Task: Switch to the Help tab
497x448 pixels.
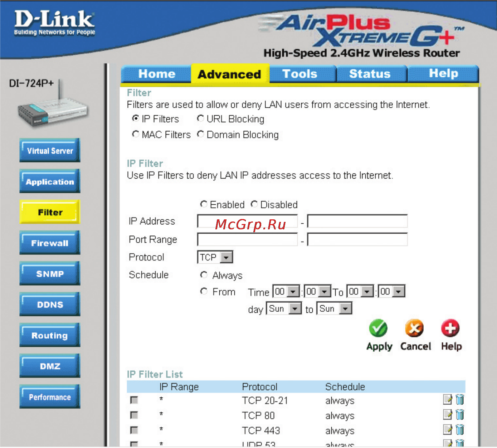Action: pos(443,73)
